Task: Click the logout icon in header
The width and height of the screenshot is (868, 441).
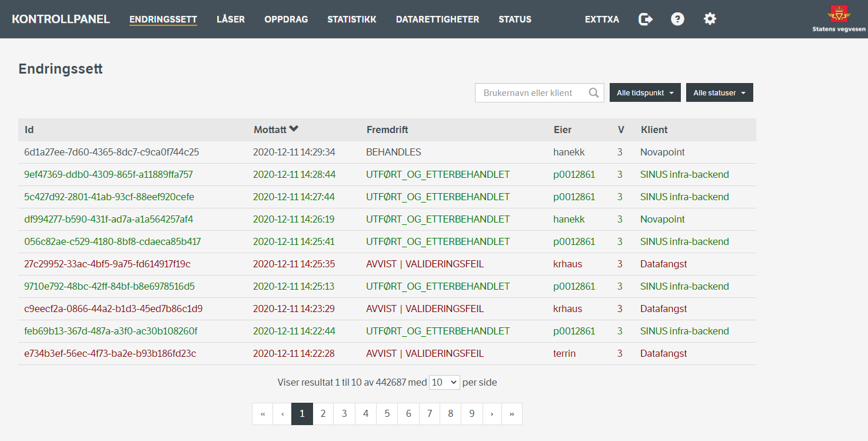Action: click(x=646, y=19)
